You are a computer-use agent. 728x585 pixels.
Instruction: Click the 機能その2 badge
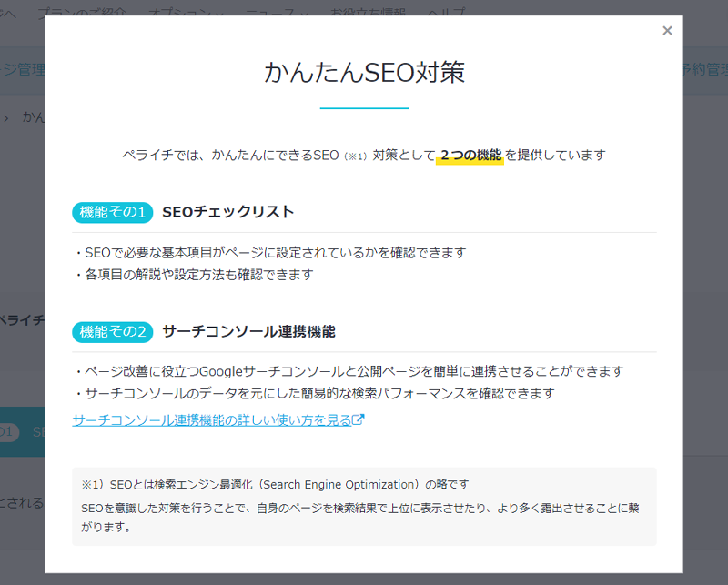coord(112,332)
